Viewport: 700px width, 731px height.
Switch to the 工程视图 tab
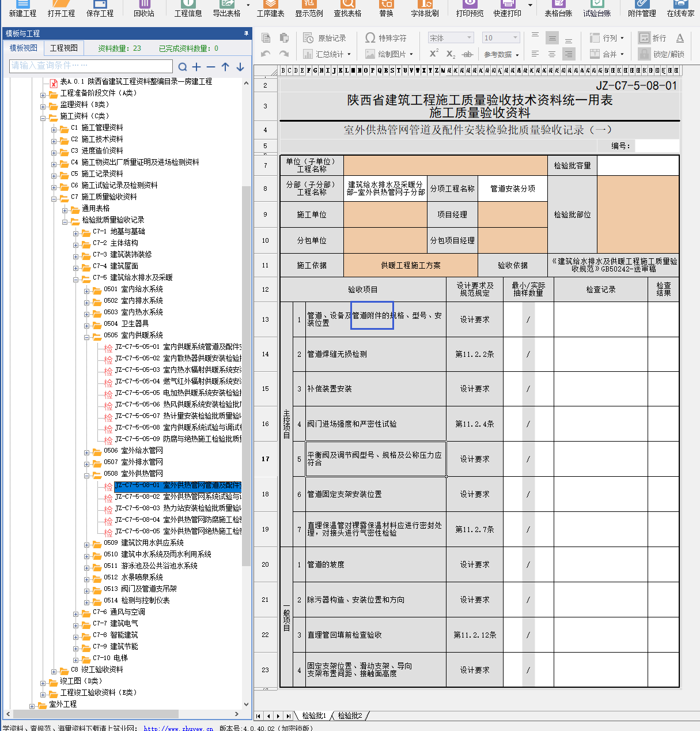(63, 48)
